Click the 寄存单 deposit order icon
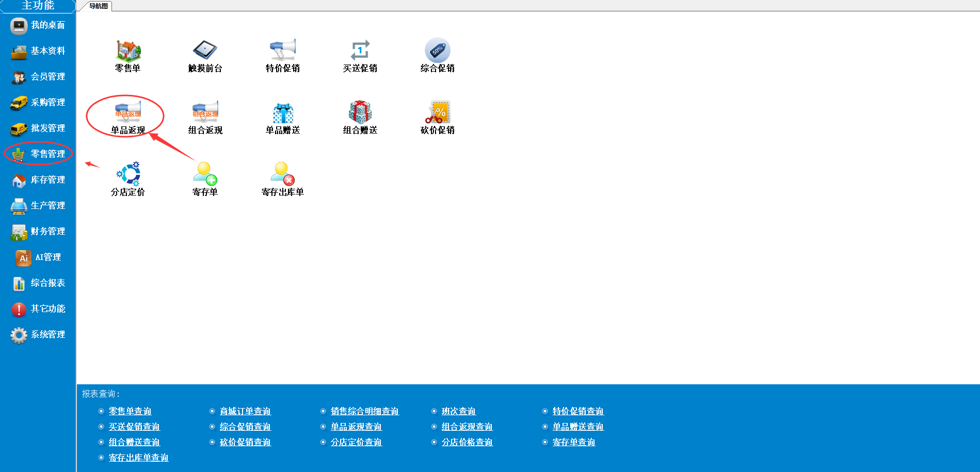This screenshot has width=980, height=472. pos(205,180)
